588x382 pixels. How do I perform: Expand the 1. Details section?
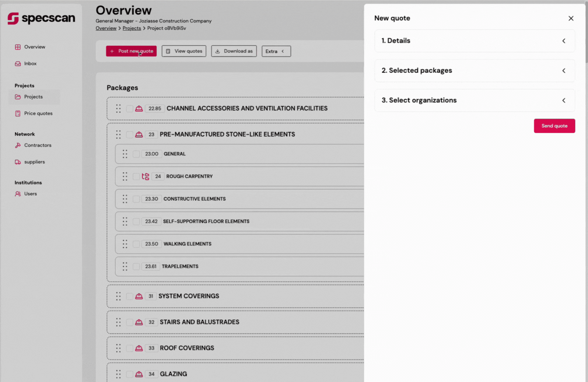(474, 41)
